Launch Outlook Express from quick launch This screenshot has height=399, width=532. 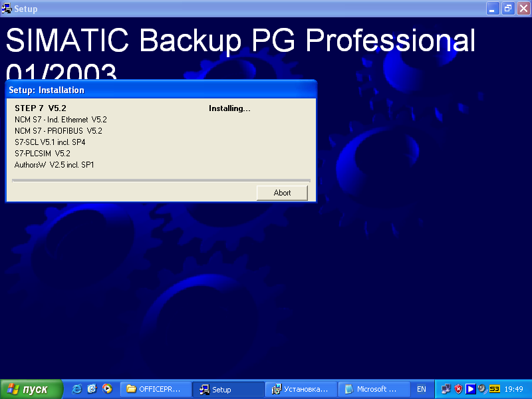point(92,389)
